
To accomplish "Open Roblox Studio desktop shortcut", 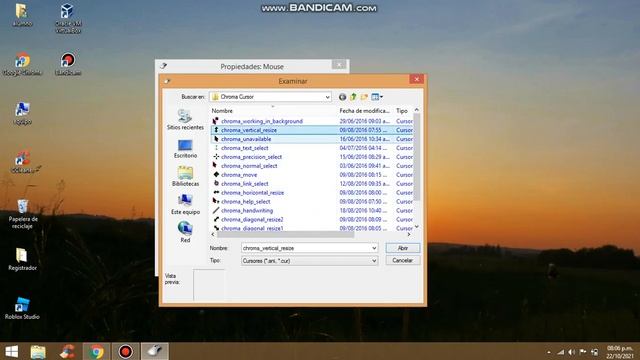I will pyautogui.click(x=22, y=308).
